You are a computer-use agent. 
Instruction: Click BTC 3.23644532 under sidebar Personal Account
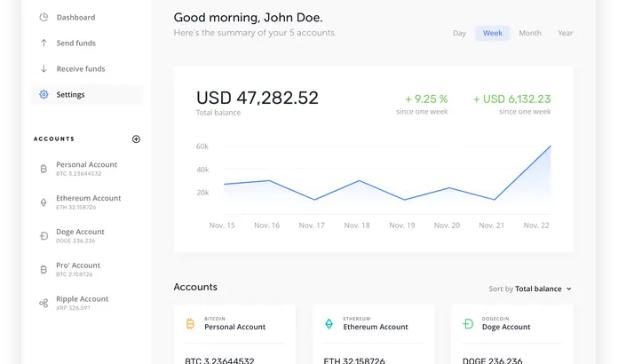point(79,174)
